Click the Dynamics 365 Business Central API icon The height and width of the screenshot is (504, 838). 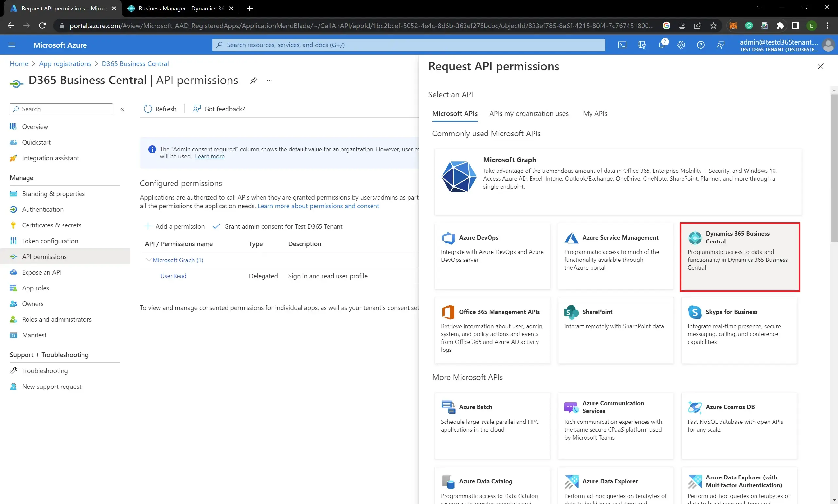pos(694,237)
